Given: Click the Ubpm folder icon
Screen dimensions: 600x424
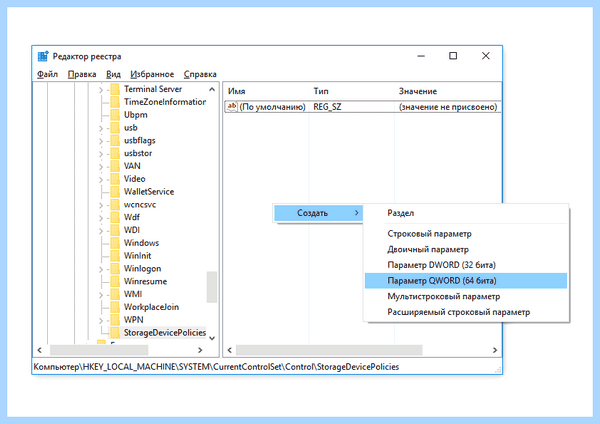Looking at the screenshot, I should 115,115.
